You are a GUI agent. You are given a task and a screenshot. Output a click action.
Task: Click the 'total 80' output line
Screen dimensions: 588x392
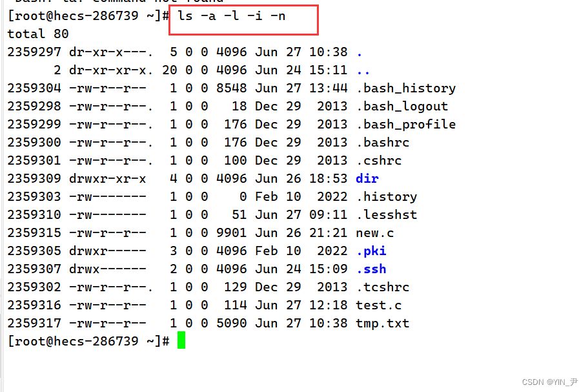pos(38,34)
